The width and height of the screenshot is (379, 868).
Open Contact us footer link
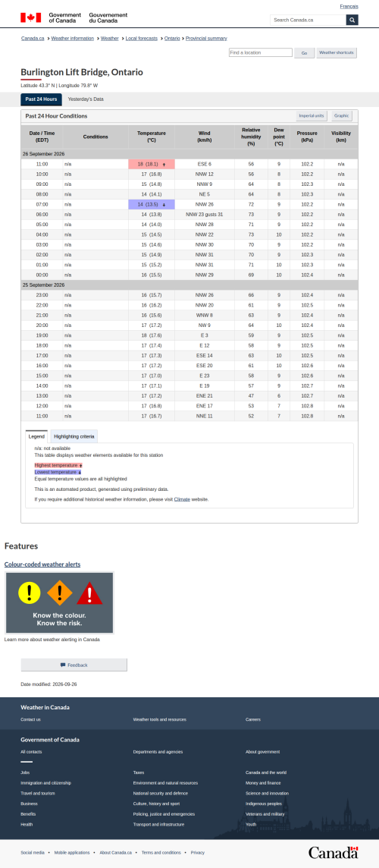click(30, 719)
